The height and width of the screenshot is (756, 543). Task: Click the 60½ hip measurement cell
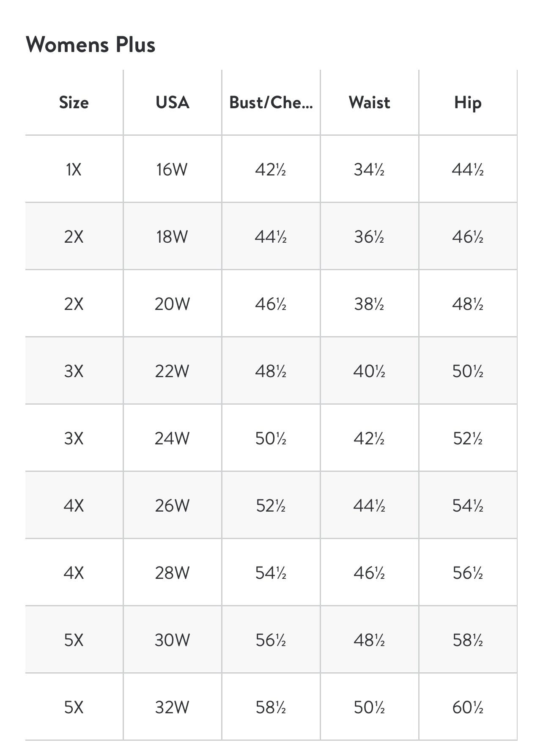[468, 707]
